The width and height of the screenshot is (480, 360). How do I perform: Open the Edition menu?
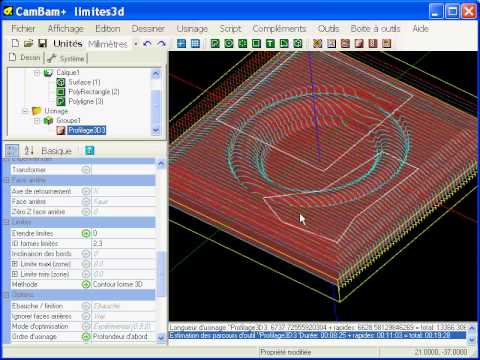coord(108,29)
